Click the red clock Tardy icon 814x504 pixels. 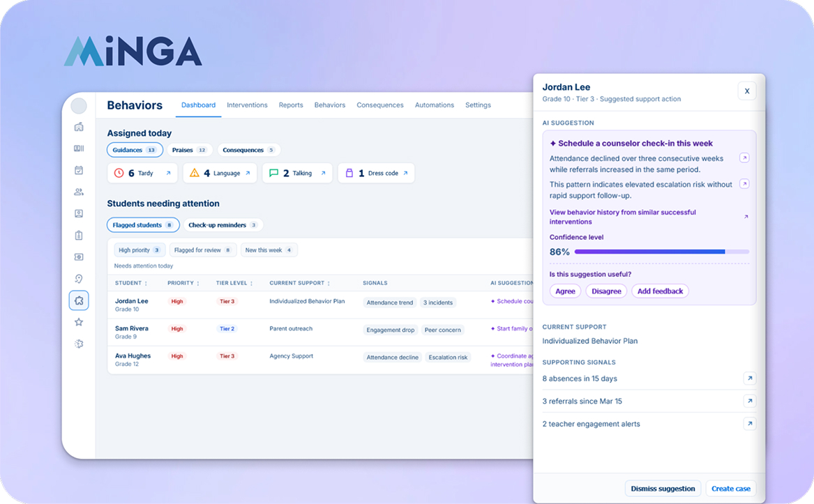tap(119, 173)
